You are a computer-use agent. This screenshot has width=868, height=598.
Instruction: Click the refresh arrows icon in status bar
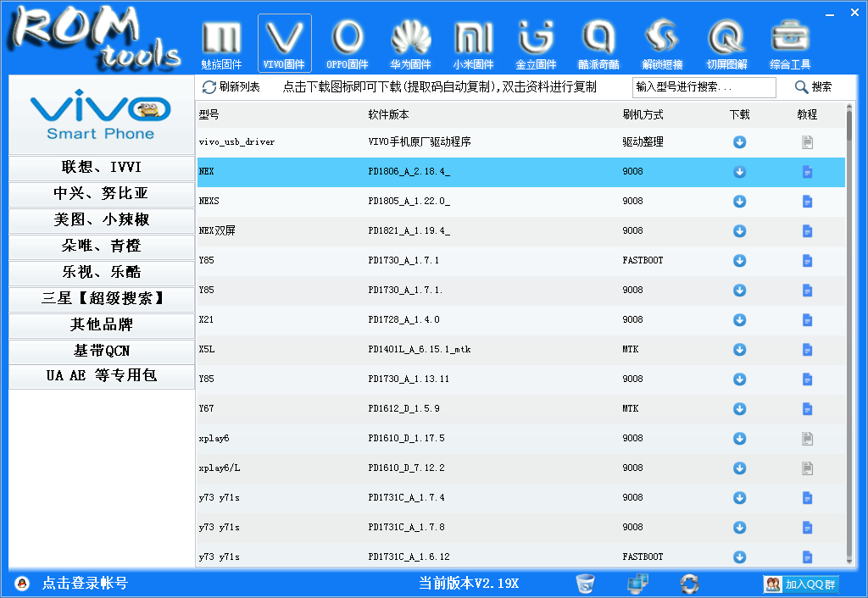click(689, 583)
